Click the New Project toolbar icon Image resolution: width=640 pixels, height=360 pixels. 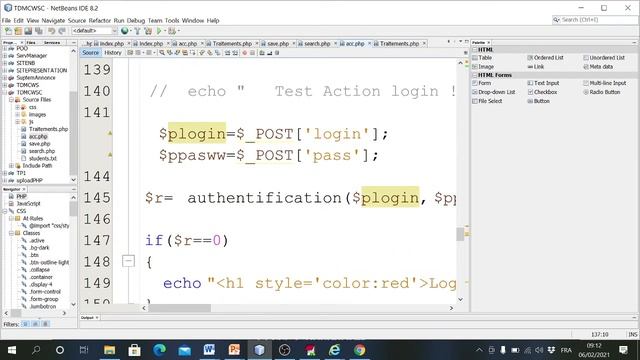click(x=18, y=31)
